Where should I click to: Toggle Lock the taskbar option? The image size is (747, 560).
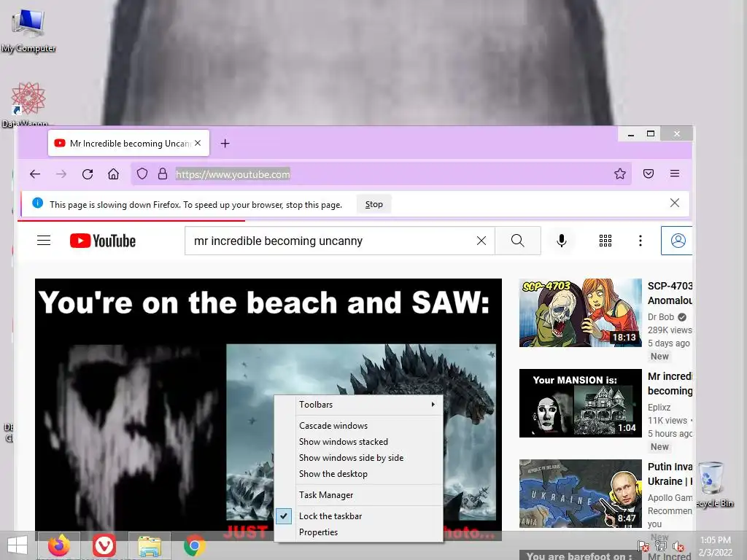358,516
